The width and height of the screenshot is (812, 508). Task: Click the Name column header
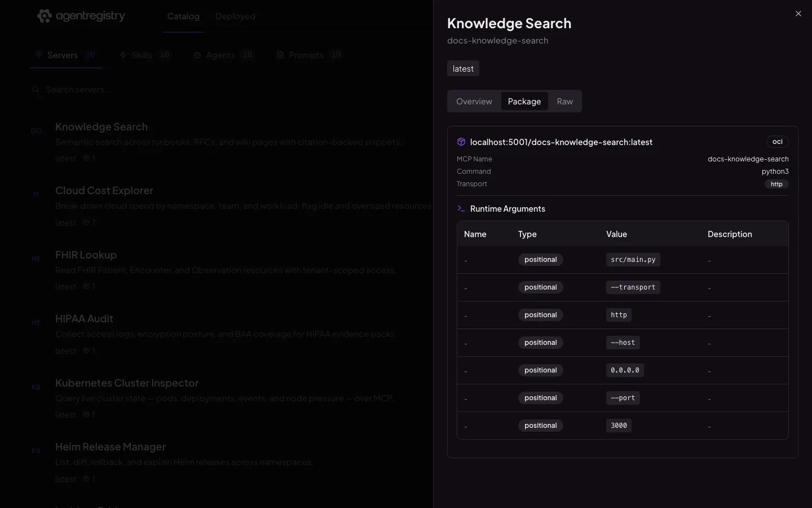475,234
